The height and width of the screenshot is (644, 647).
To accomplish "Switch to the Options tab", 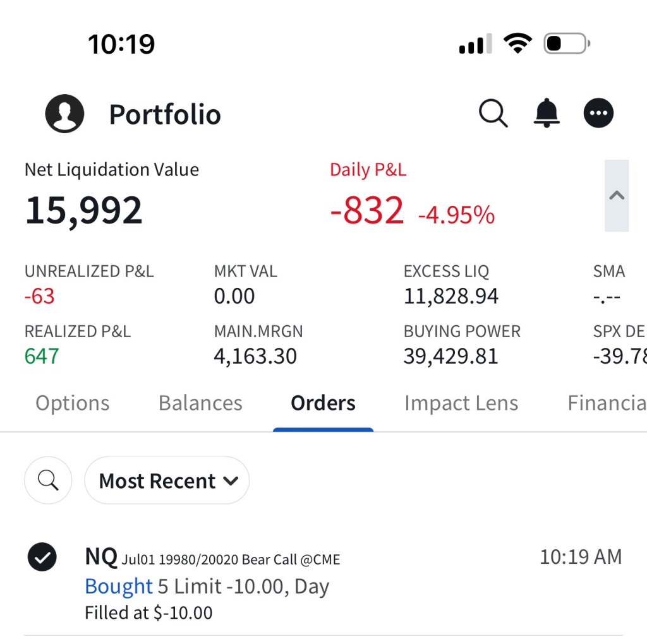I will pyautogui.click(x=73, y=403).
